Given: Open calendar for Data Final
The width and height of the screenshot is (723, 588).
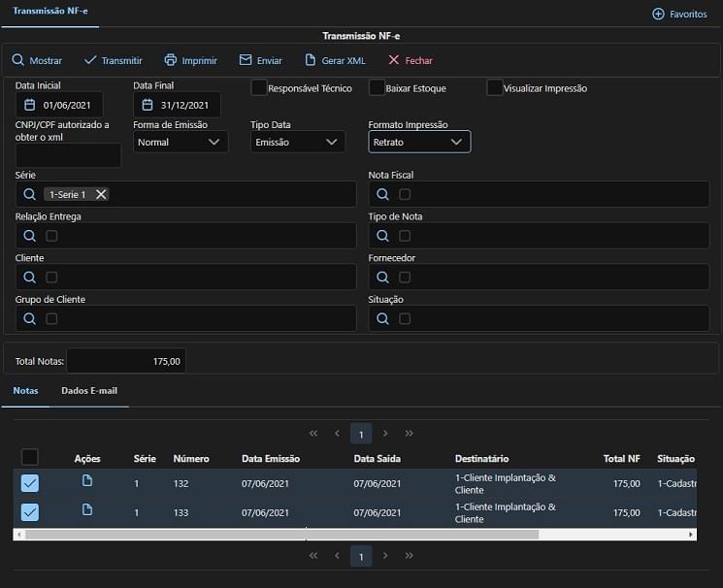Looking at the screenshot, I should point(148,105).
